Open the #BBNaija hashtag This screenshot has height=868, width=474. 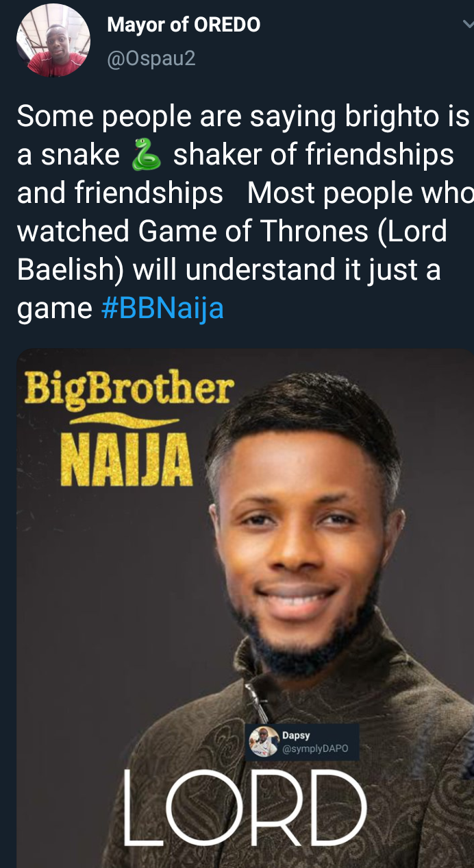click(x=162, y=309)
